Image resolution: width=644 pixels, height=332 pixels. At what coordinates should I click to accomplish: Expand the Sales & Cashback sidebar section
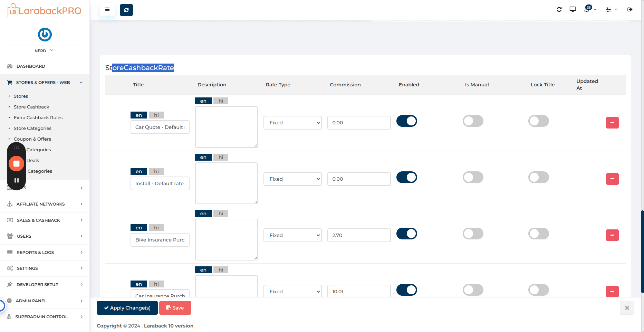[x=45, y=220]
